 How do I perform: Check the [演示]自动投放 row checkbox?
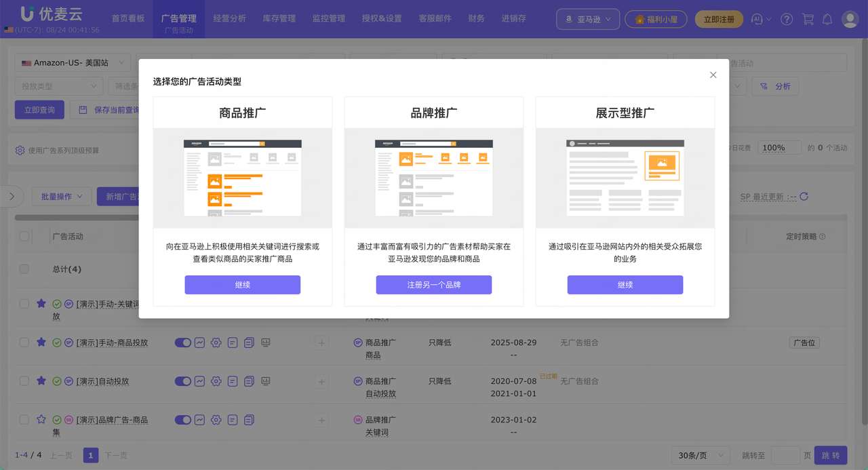click(x=24, y=381)
